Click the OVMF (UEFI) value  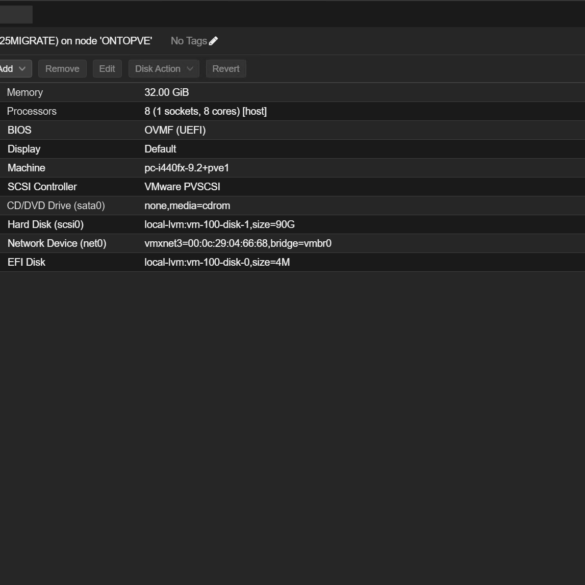(175, 130)
